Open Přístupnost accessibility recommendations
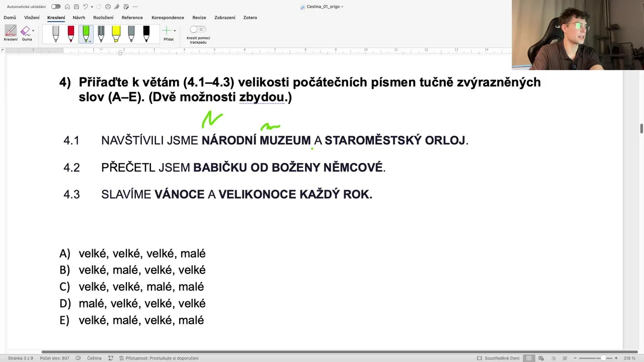Image resolution: width=644 pixels, height=362 pixels. [159, 358]
